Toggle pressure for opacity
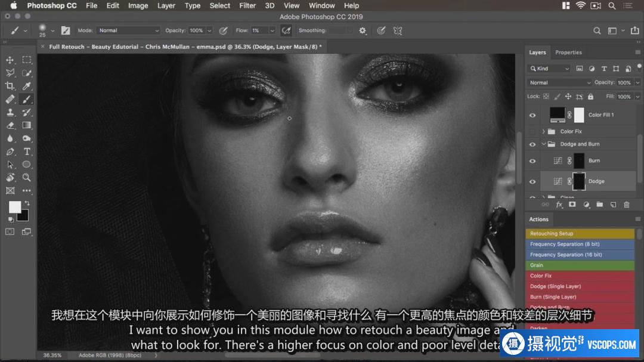Image resolution: width=644 pixels, height=362 pixels. point(224,30)
